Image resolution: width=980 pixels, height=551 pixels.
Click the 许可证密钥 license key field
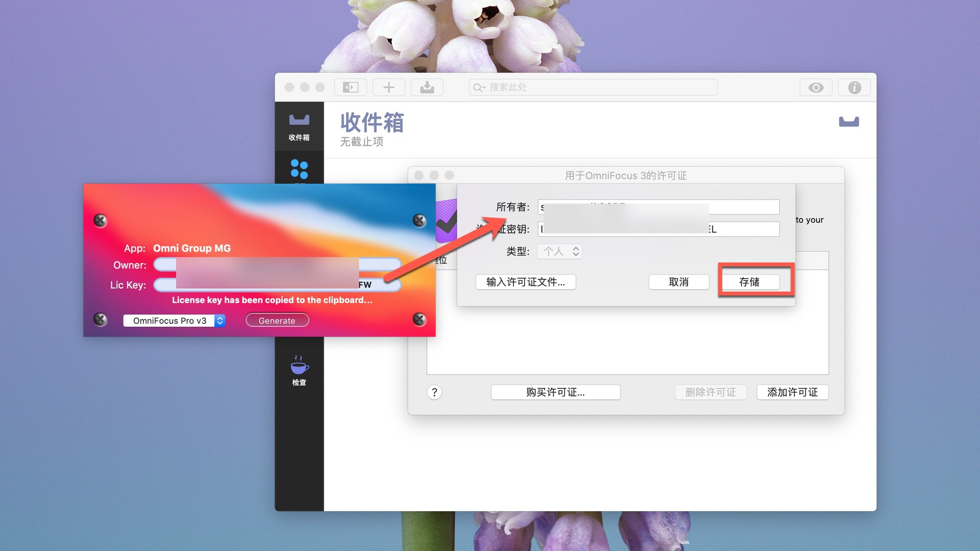coord(658,229)
